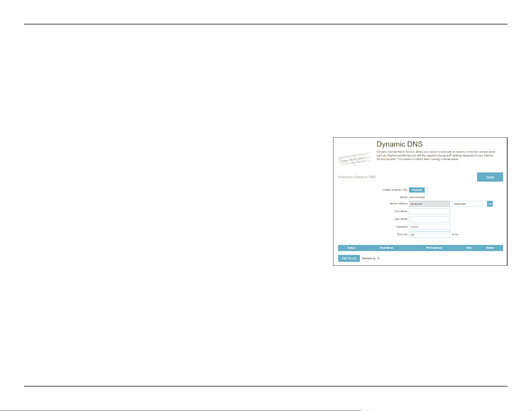Click the Edit column header

[469, 248]
